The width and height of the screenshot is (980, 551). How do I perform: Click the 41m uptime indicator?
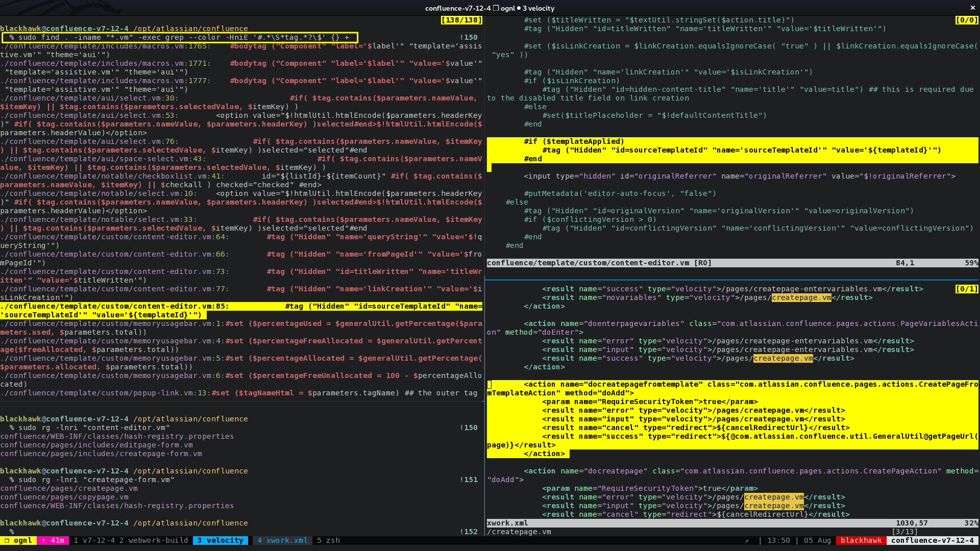click(53, 540)
